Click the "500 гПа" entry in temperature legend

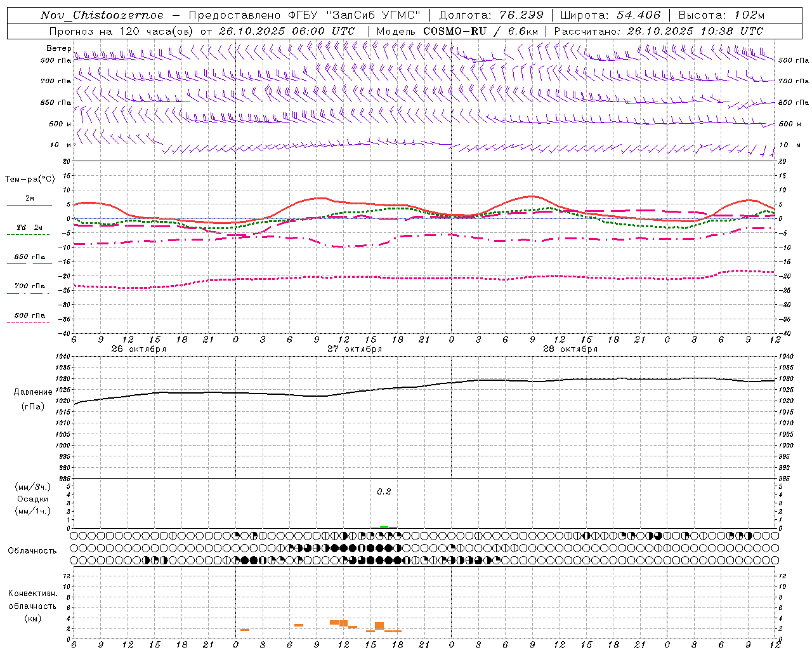pos(30,315)
